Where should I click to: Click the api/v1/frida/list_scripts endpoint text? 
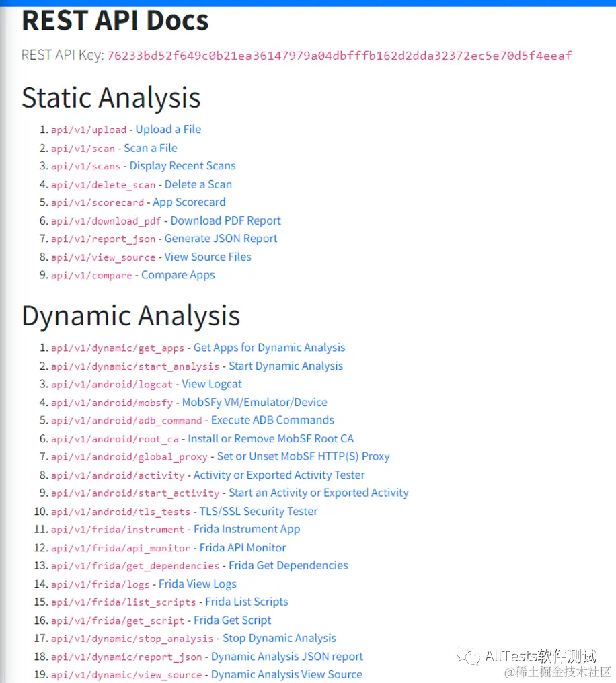[124, 602]
